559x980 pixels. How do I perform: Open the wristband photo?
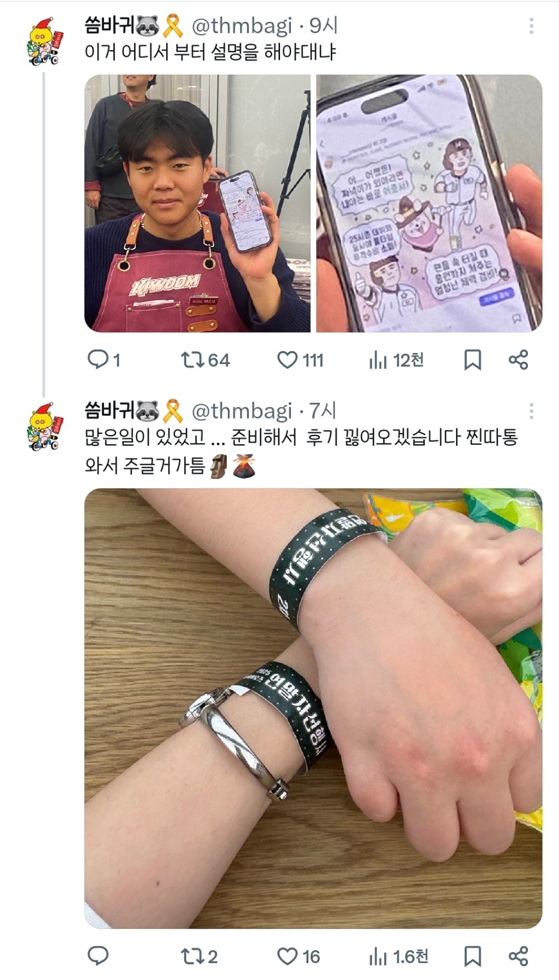[313, 709]
